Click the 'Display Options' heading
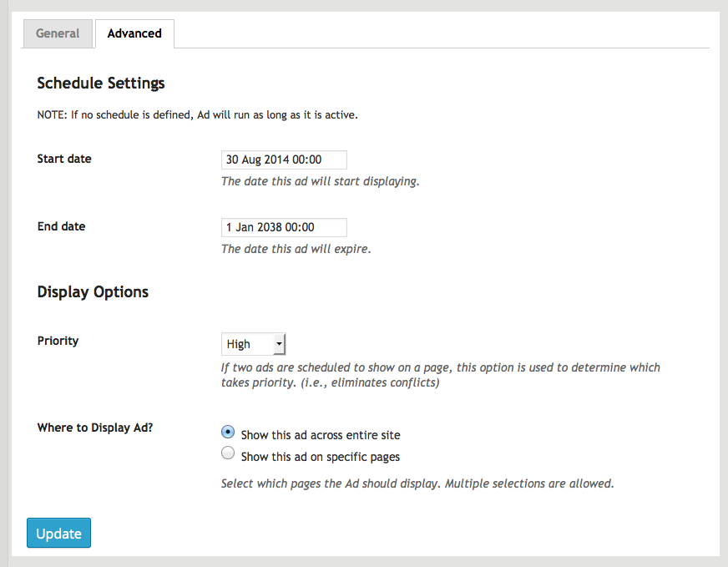Viewport: 728px width, 567px height. tap(93, 292)
